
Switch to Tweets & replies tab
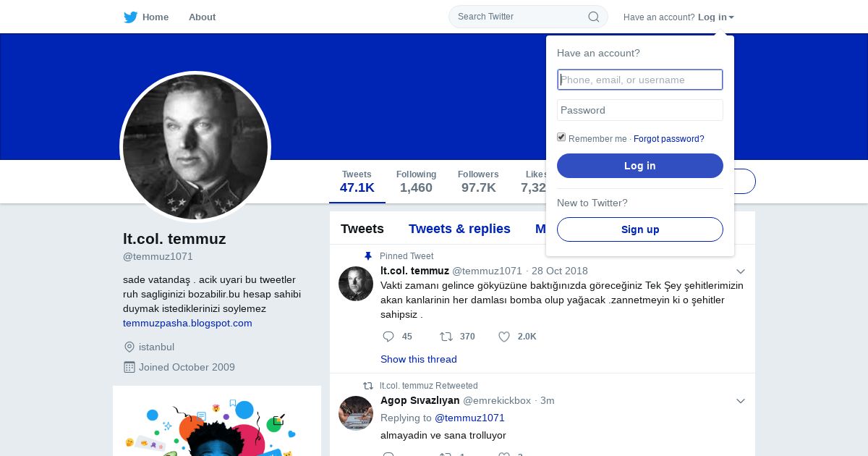click(459, 229)
